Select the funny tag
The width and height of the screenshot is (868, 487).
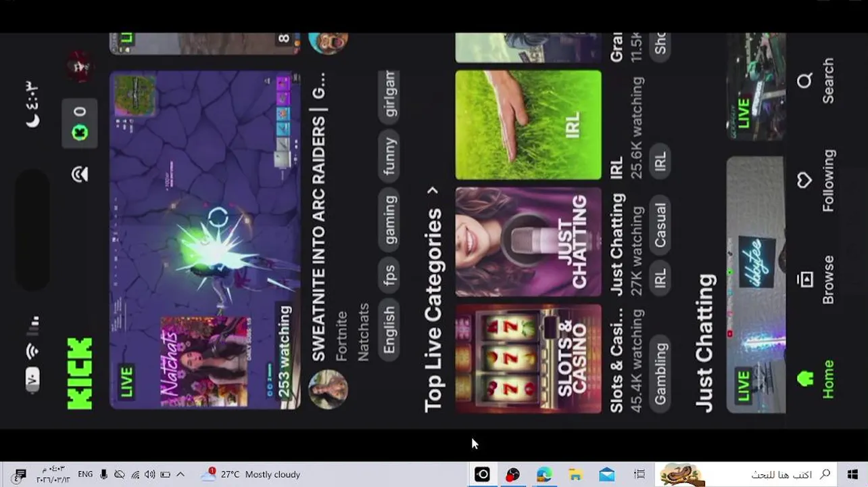(389, 157)
